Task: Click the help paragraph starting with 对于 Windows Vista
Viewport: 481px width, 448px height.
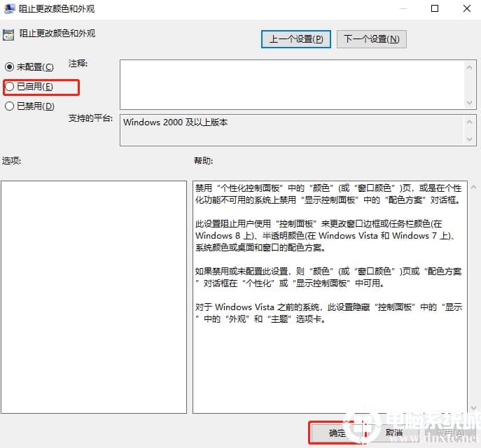Action: click(x=329, y=313)
